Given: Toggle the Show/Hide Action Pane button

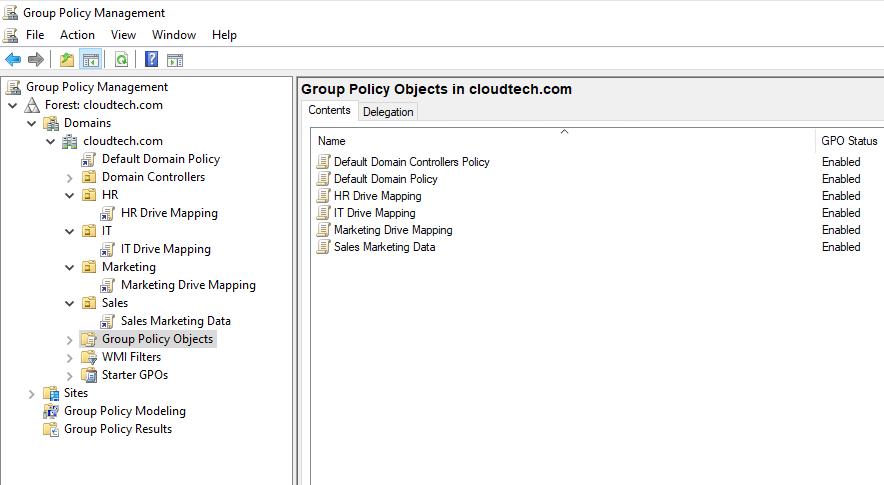Looking at the screenshot, I should (x=175, y=60).
